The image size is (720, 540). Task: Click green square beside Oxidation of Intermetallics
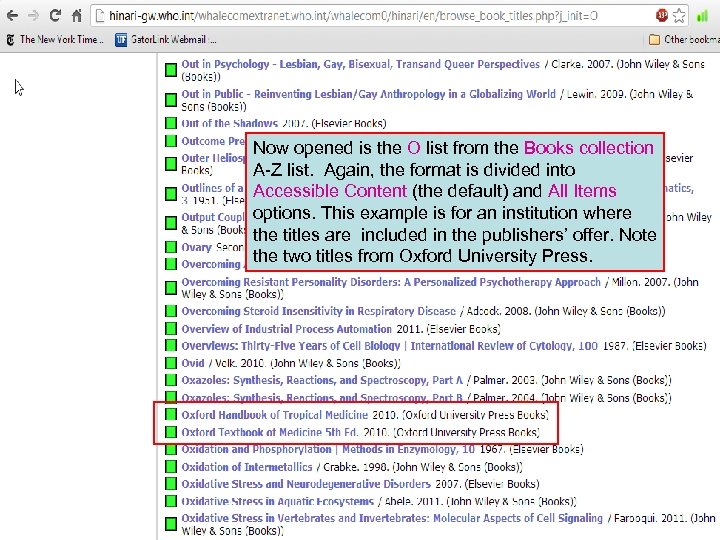171,467
